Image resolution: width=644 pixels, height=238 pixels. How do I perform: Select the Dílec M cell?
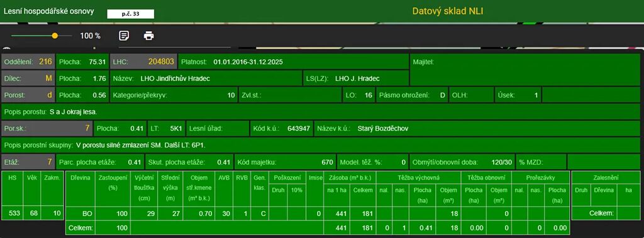click(28, 78)
